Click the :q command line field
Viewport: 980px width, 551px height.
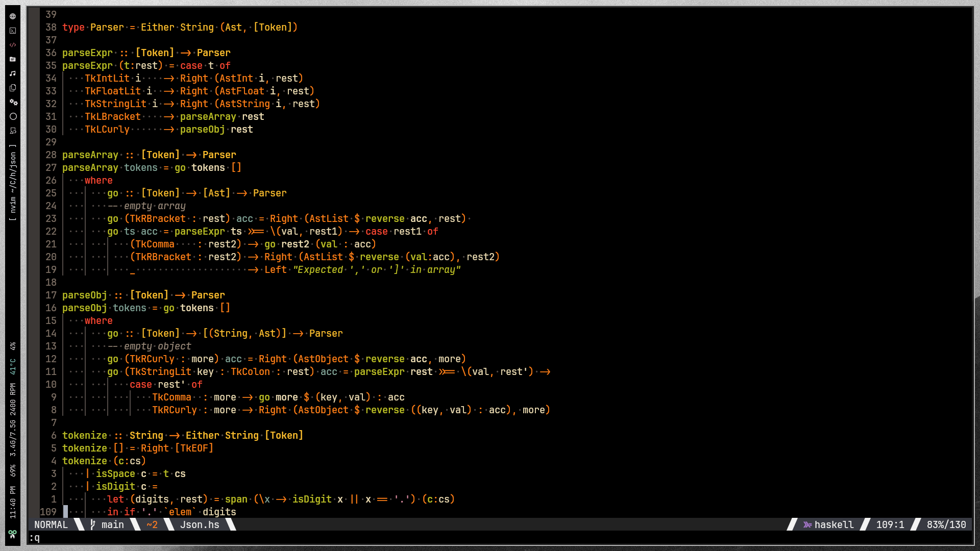point(35,538)
